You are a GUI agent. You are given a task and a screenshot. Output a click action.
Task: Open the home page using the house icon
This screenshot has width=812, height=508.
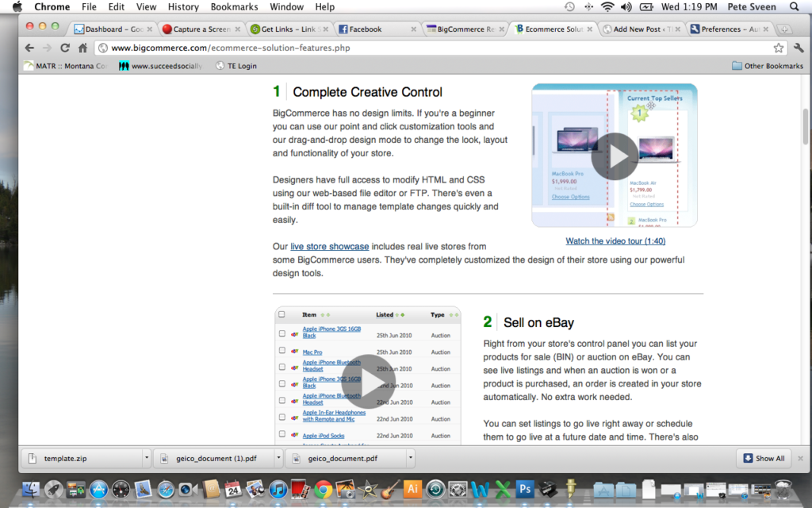tap(82, 48)
